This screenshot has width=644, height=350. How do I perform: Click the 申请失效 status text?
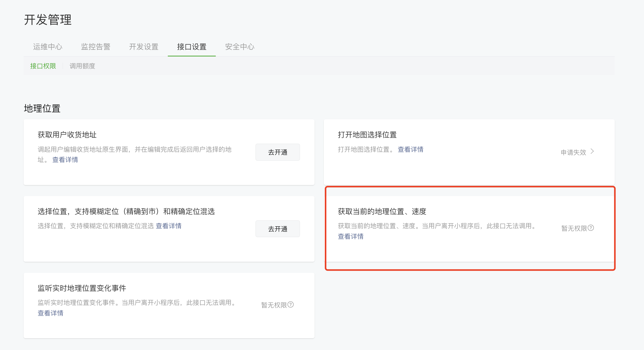click(x=573, y=152)
